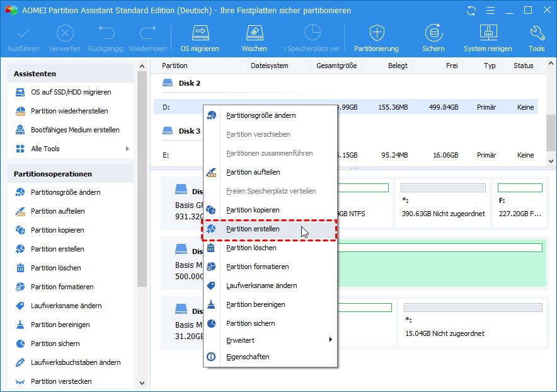Click partition list scroll down arrow
This screenshot has height=392, width=557.
551,161
